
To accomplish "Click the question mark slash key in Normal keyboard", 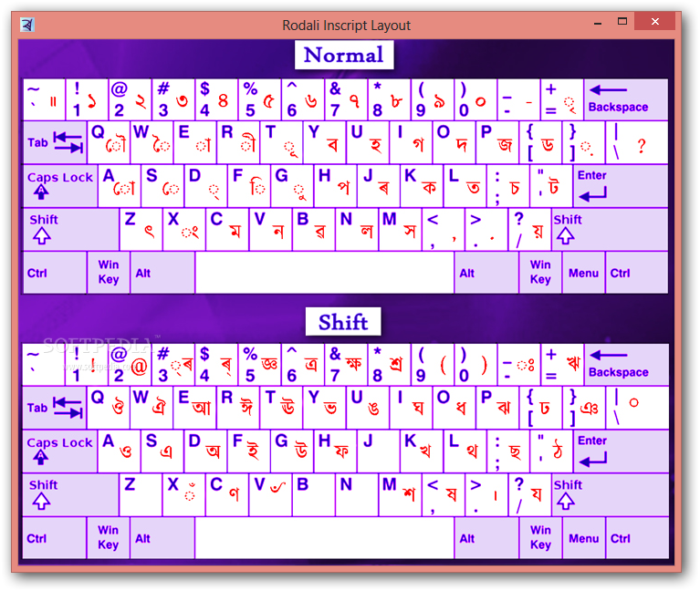I will pyautogui.click(x=529, y=229).
